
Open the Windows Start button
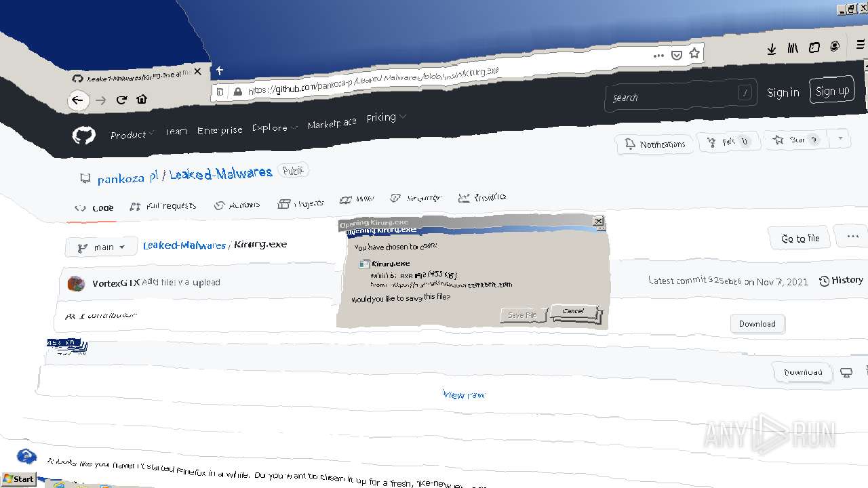tap(18, 479)
